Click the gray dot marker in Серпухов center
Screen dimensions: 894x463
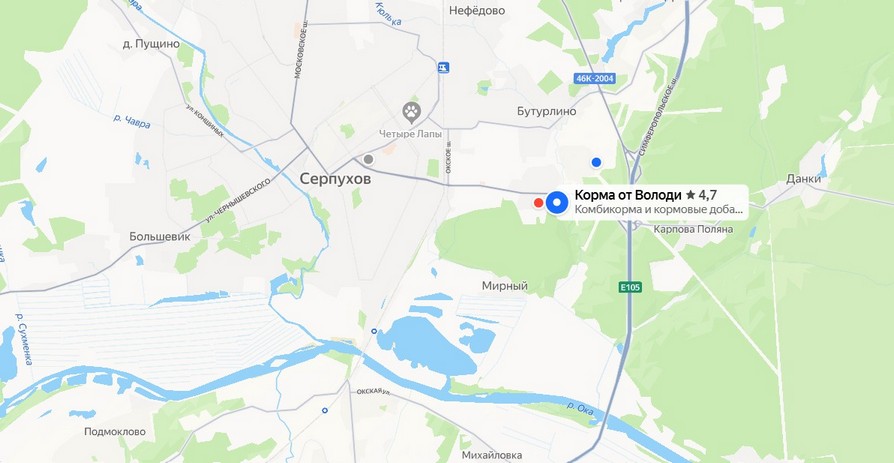(x=368, y=159)
